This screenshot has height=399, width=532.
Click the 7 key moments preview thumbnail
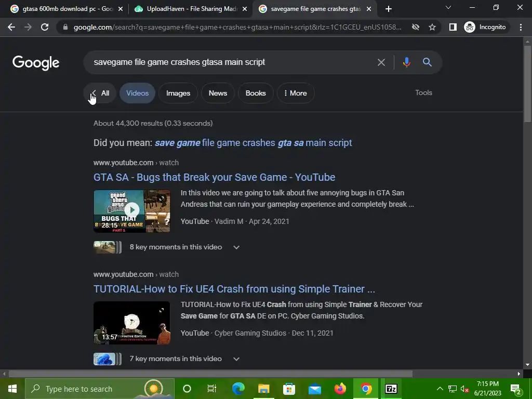click(107, 359)
